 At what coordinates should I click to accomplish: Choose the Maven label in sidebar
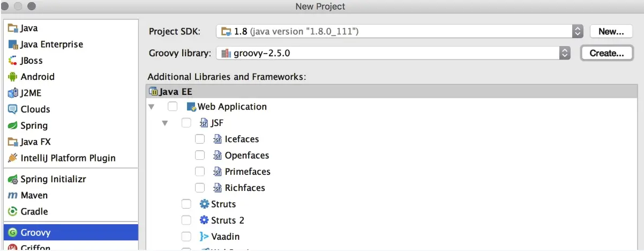pyautogui.click(x=34, y=195)
